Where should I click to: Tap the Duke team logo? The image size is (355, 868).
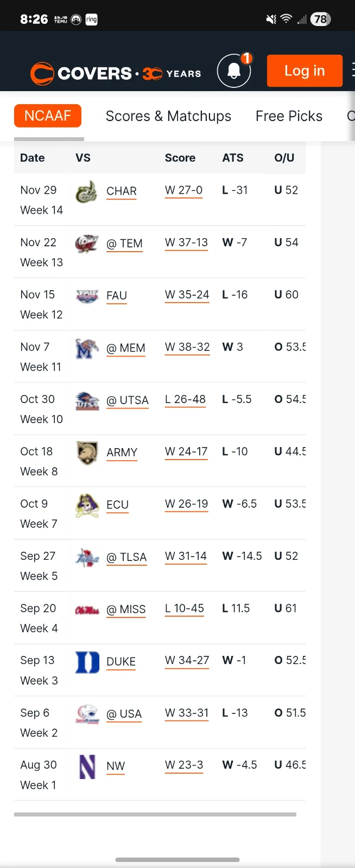point(87,662)
